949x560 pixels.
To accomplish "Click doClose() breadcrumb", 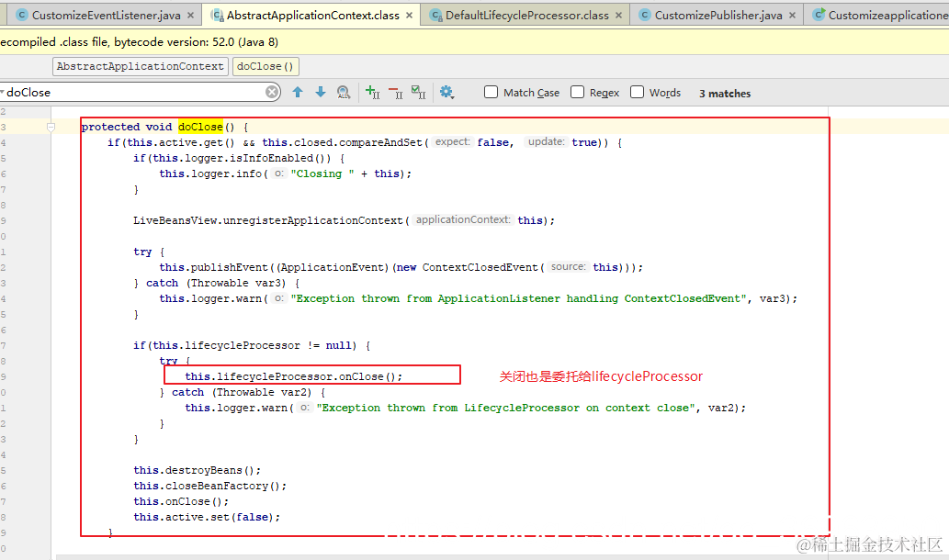I will 265,66.
